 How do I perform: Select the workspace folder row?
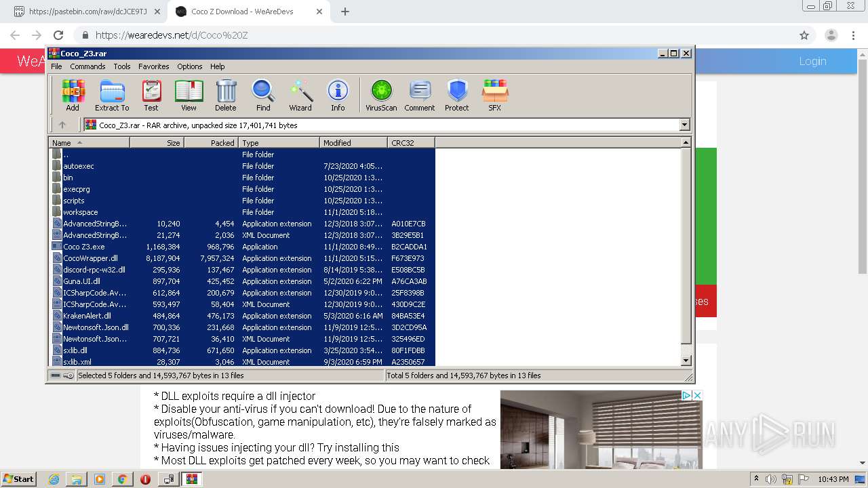pos(242,212)
